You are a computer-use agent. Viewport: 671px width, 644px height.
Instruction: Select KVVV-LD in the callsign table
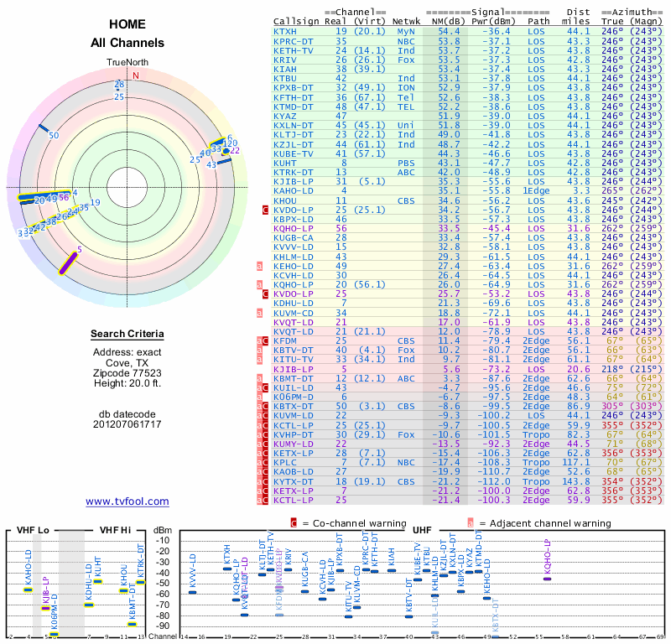[x=293, y=247]
